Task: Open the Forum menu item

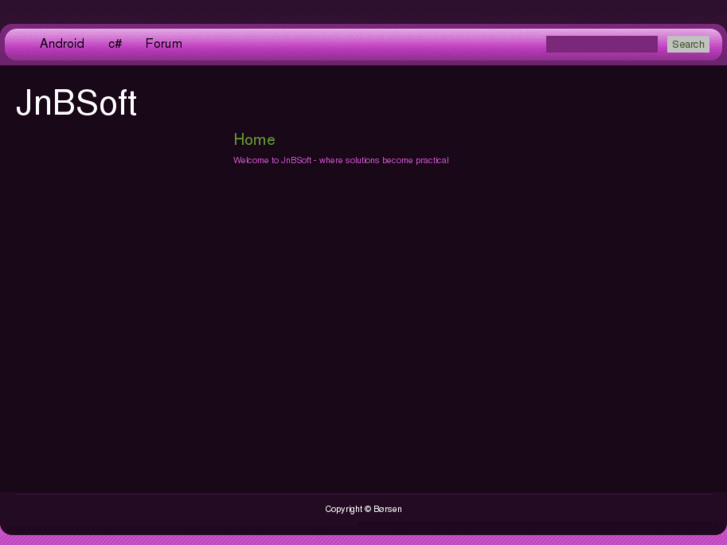Action: pyautogui.click(x=164, y=44)
